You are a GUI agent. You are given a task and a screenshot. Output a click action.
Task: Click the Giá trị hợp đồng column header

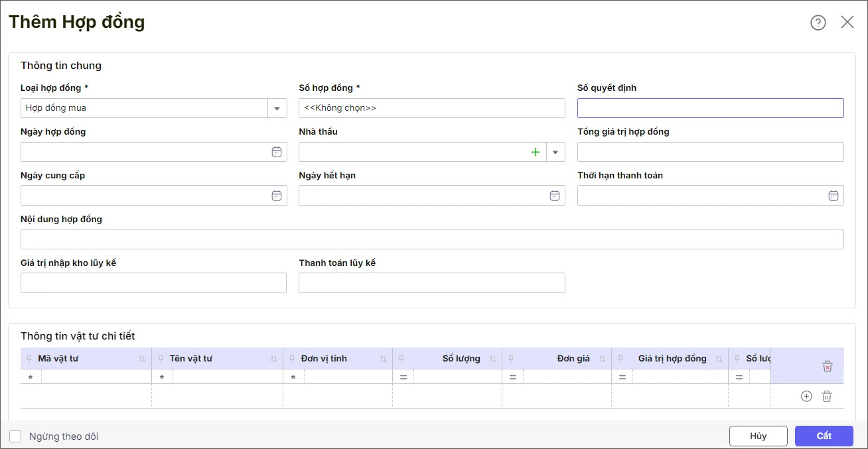[x=672, y=359]
